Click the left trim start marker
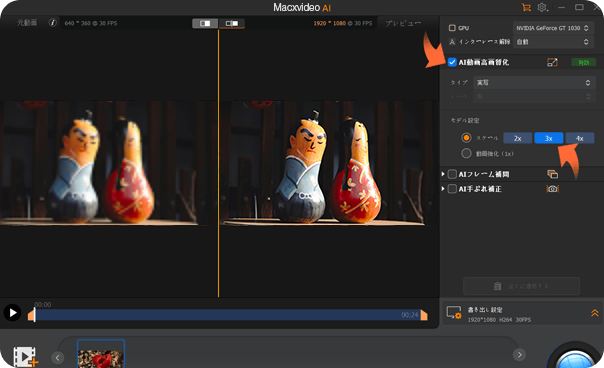This screenshot has width=604, height=368. (x=31, y=315)
